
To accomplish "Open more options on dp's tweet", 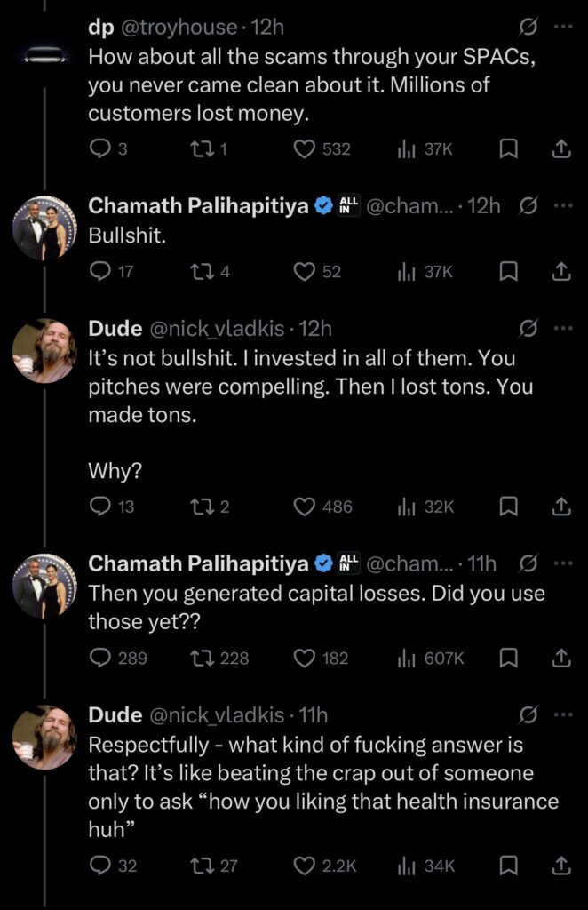I will pyautogui.click(x=561, y=28).
